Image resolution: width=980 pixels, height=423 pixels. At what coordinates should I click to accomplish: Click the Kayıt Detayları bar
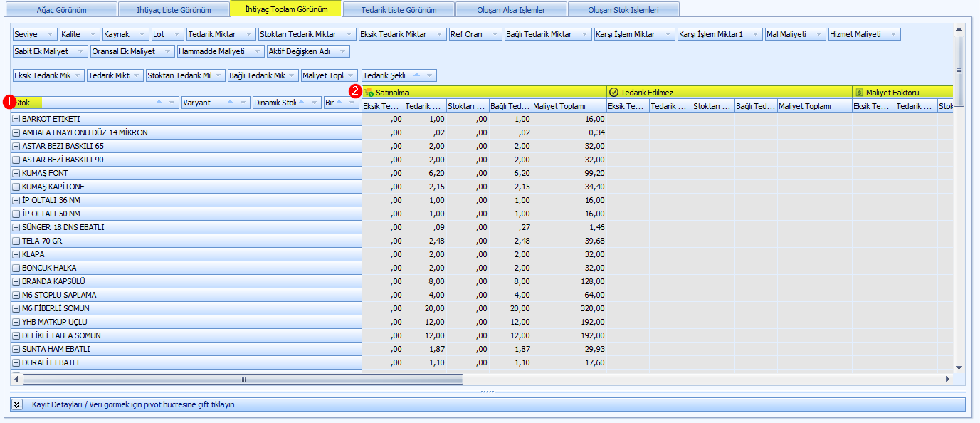[488, 404]
